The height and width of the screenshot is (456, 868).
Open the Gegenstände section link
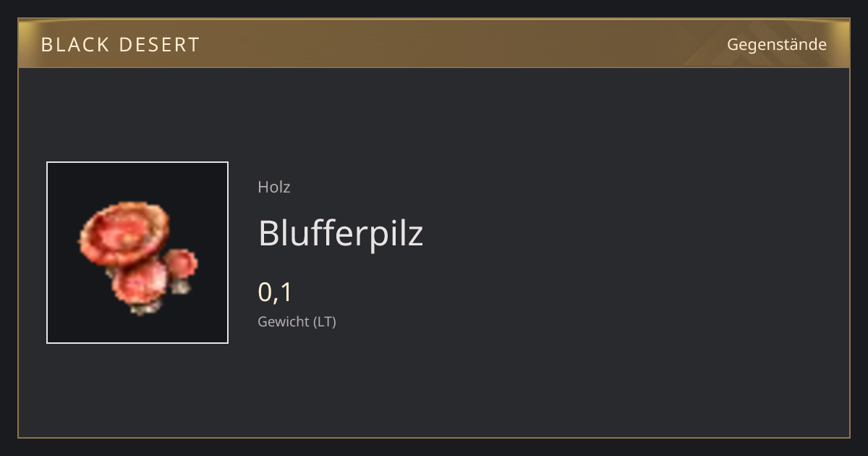point(776,45)
